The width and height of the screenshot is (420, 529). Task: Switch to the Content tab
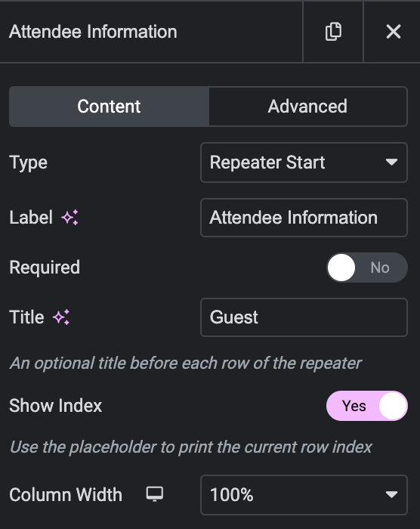click(x=109, y=107)
